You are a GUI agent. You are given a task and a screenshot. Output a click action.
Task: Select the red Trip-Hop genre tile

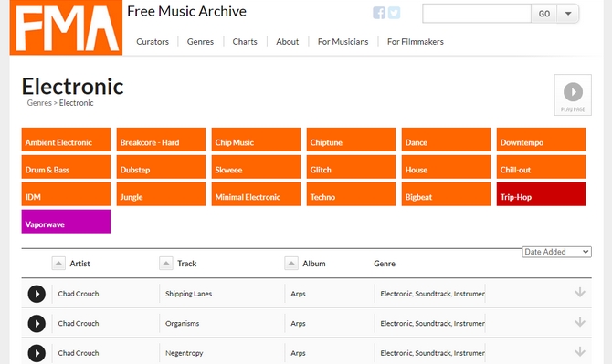click(x=541, y=194)
